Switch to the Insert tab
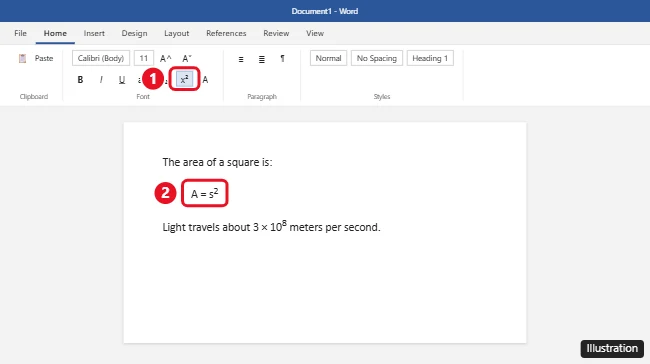Image resolution: width=650 pixels, height=364 pixels. (94, 33)
